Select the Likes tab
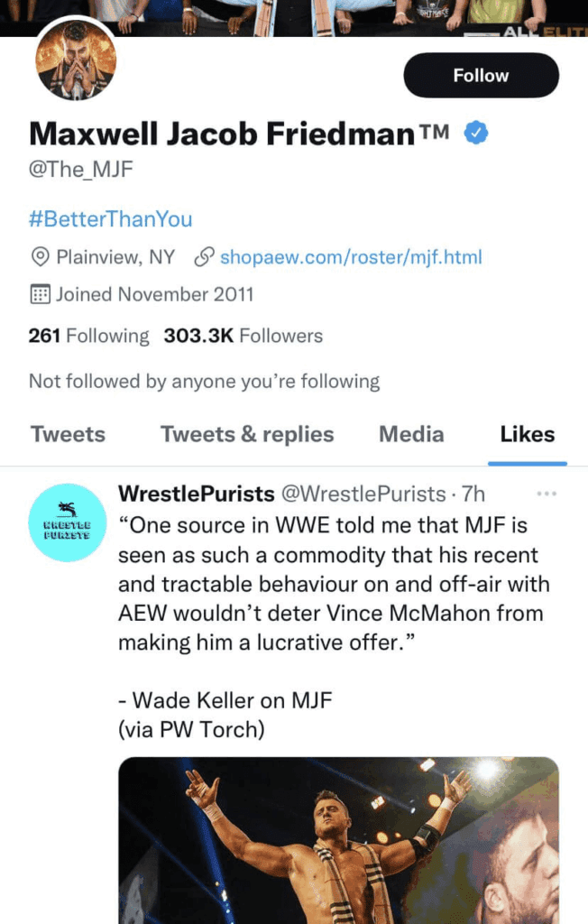The height and width of the screenshot is (924, 588). click(527, 434)
